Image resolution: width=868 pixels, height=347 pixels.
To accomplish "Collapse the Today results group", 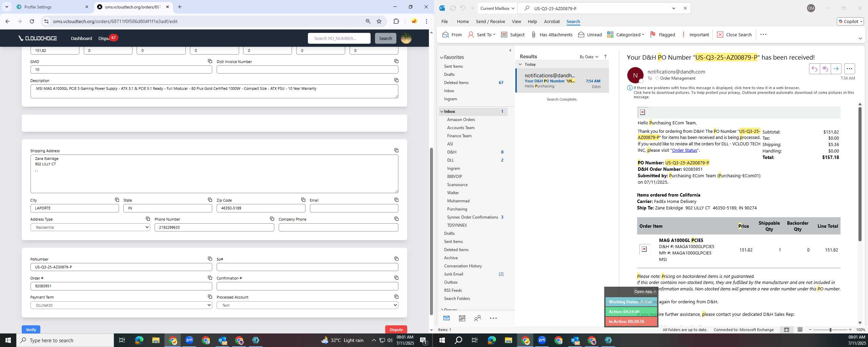I will click(x=520, y=64).
